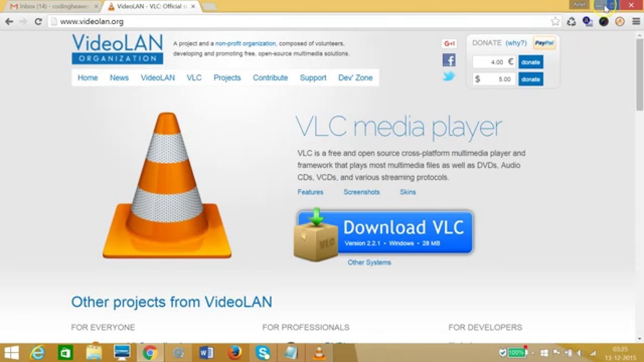Open a new tab button

(x=209, y=7)
